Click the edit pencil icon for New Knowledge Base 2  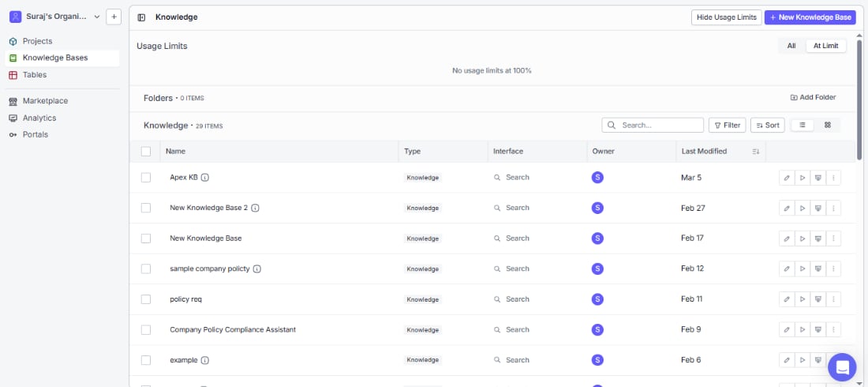point(786,208)
